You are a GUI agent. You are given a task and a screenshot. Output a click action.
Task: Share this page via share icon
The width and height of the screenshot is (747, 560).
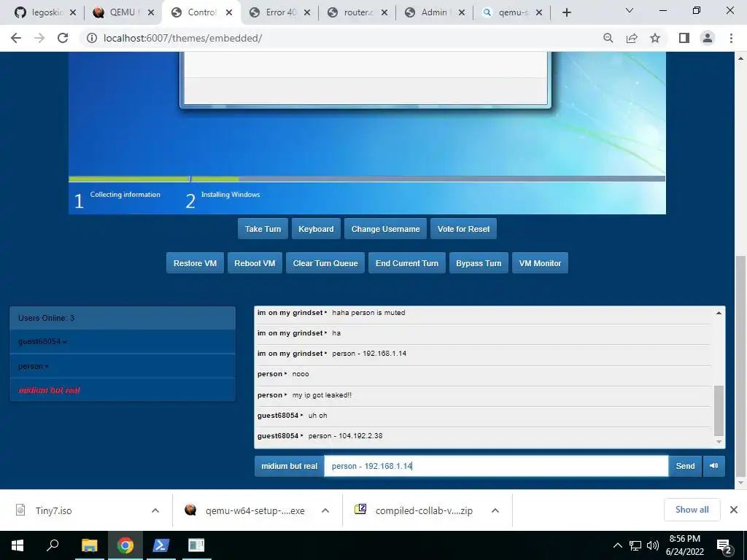click(632, 38)
